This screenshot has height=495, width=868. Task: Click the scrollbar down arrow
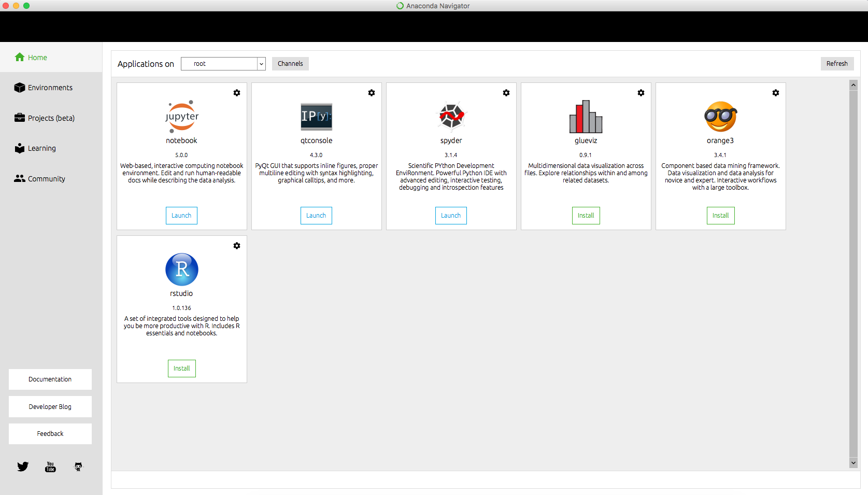pyautogui.click(x=853, y=463)
